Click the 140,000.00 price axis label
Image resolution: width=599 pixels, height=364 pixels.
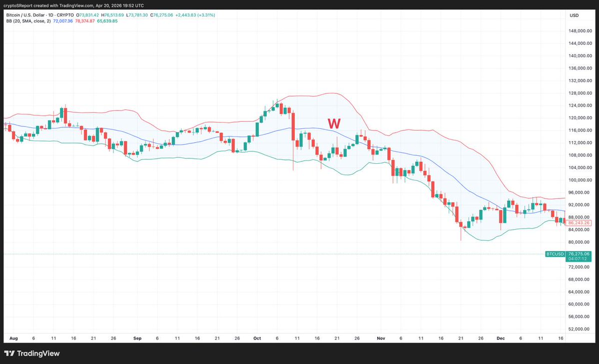click(580, 56)
